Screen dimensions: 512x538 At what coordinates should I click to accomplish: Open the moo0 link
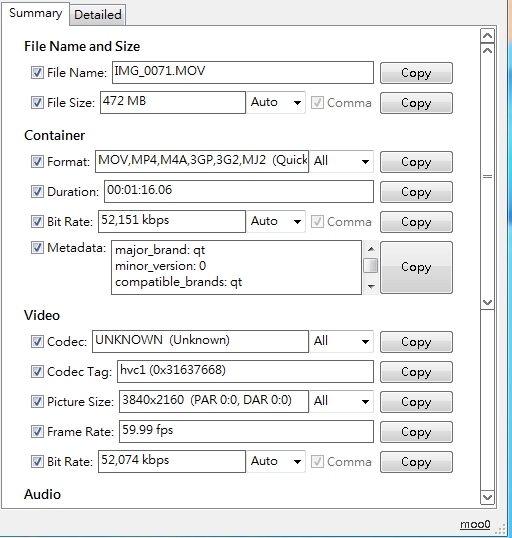pos(475,524)
